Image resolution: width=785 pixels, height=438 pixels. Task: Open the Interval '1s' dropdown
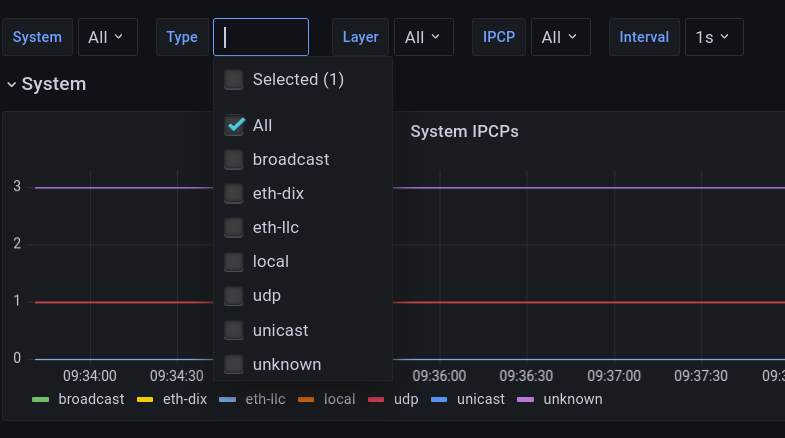coord(713,37)
